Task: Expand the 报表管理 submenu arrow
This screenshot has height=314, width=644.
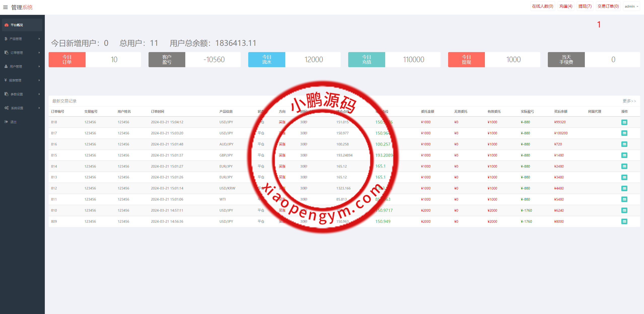Action: click(39, 80)
